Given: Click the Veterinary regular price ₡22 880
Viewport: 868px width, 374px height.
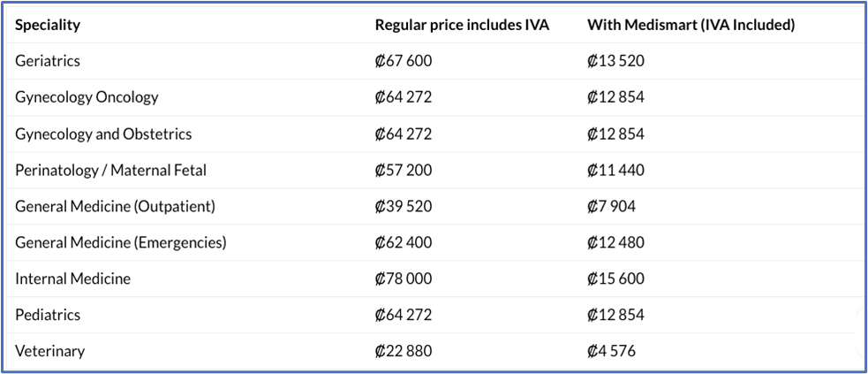Looking at the screenshot, I should point(404,351).
